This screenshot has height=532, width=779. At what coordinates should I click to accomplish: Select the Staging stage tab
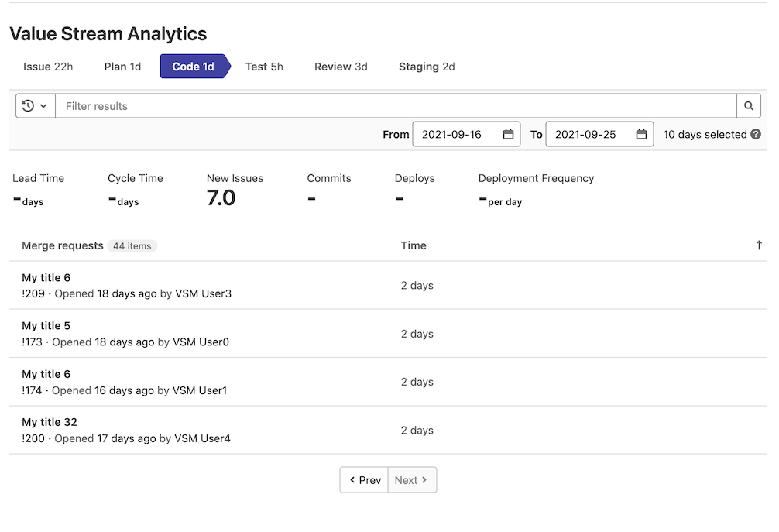[427, 67]
